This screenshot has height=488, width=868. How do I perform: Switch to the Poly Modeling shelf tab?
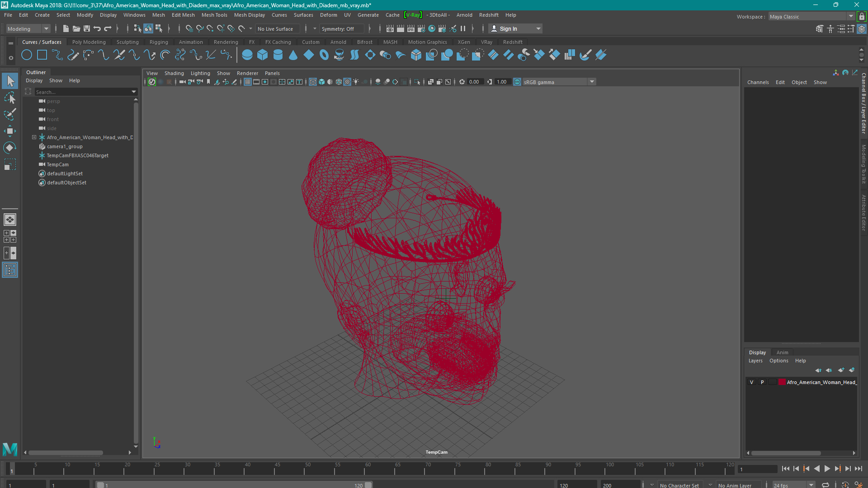pyautogui.click(x=89, y=42)
